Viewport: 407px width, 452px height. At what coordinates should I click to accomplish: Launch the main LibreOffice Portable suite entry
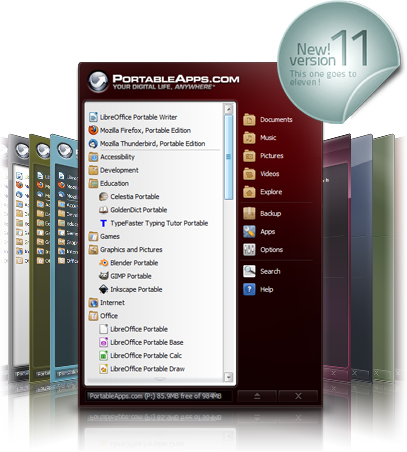(134, 329)
